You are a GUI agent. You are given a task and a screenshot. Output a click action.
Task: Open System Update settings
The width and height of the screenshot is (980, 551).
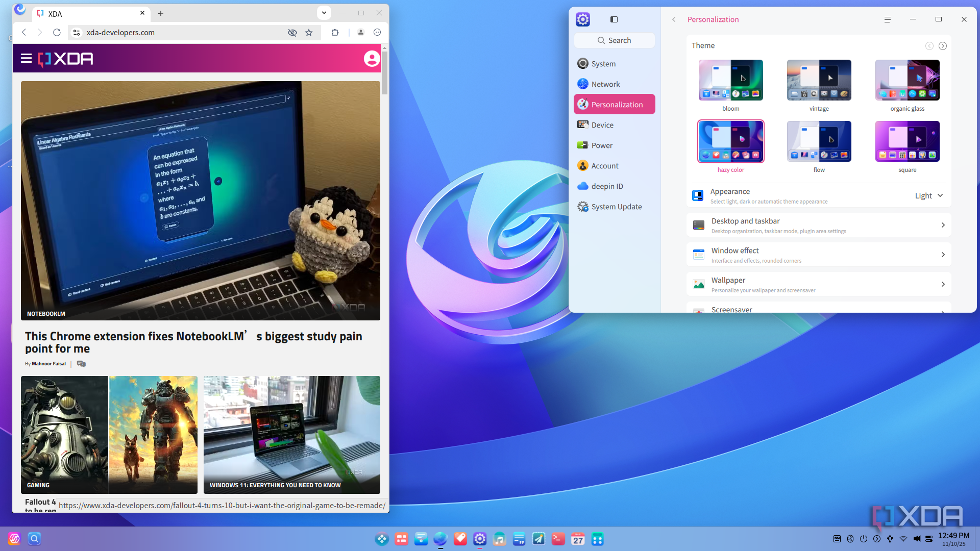614,207
